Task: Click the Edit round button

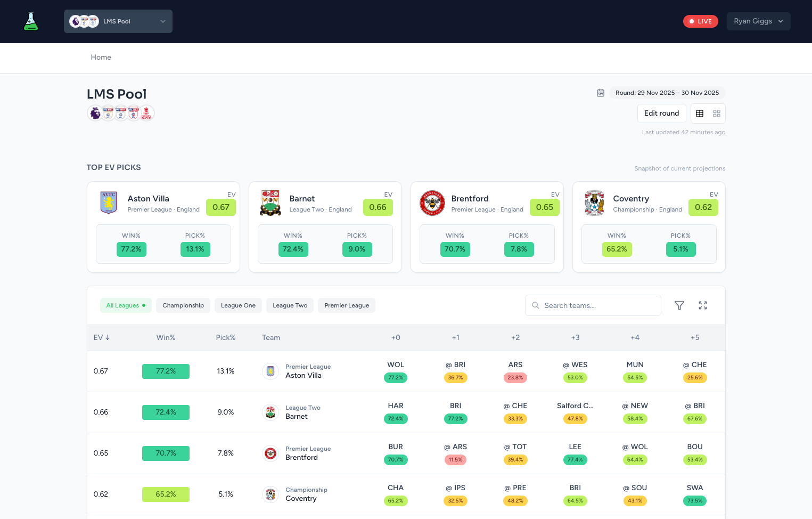Action: (x=661, y=113)
